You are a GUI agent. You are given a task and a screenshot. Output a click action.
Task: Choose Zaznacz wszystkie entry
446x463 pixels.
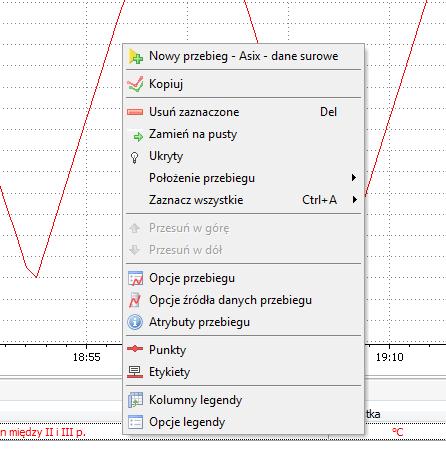pyautogui.click(x=243, y=200)
